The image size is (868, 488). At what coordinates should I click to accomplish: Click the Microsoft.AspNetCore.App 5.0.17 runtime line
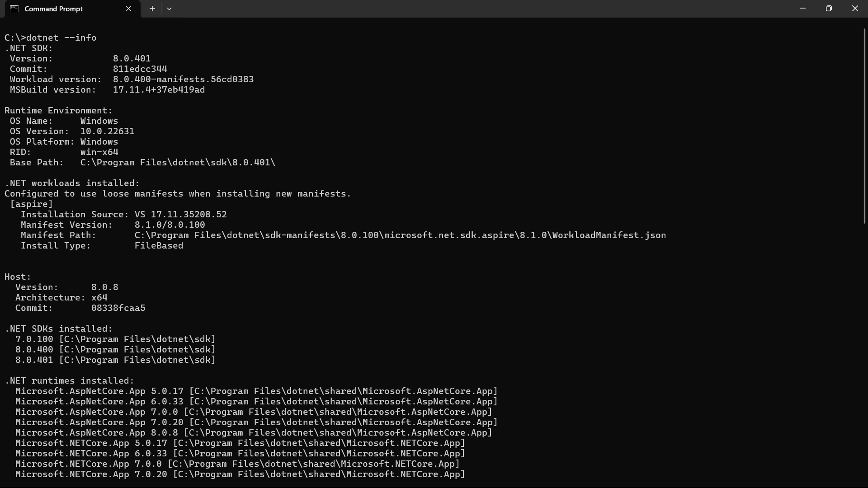pyautogui.click(x=256, y=391)
